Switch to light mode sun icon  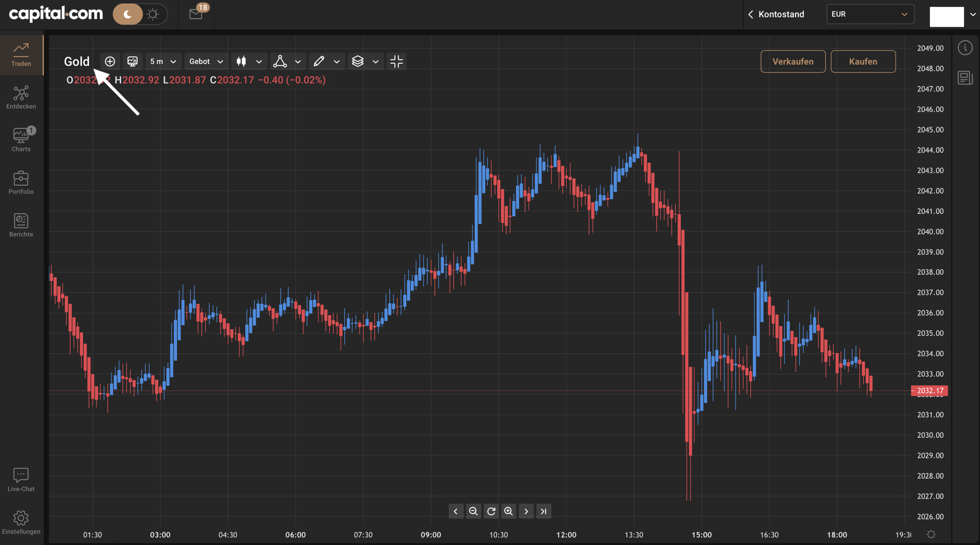(x=153, y=14)
